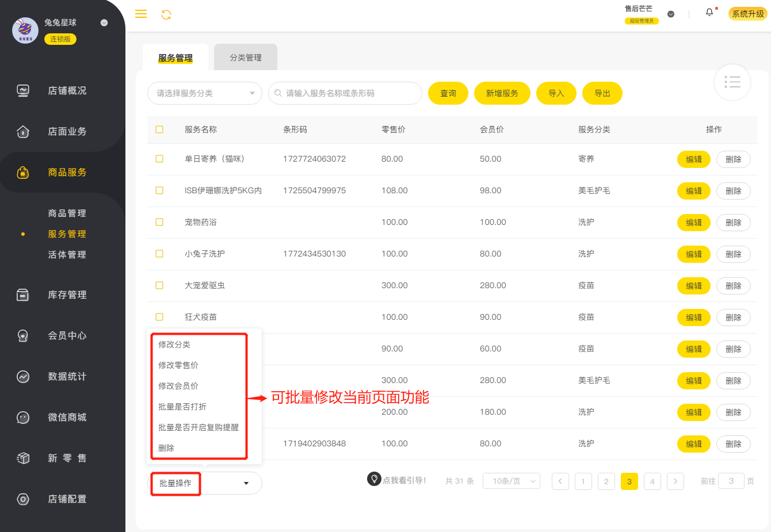Open the 10条/页 page size dropdown
Image resolution: width=771 pixels, height=532 pixels.
tap(511, 481)
